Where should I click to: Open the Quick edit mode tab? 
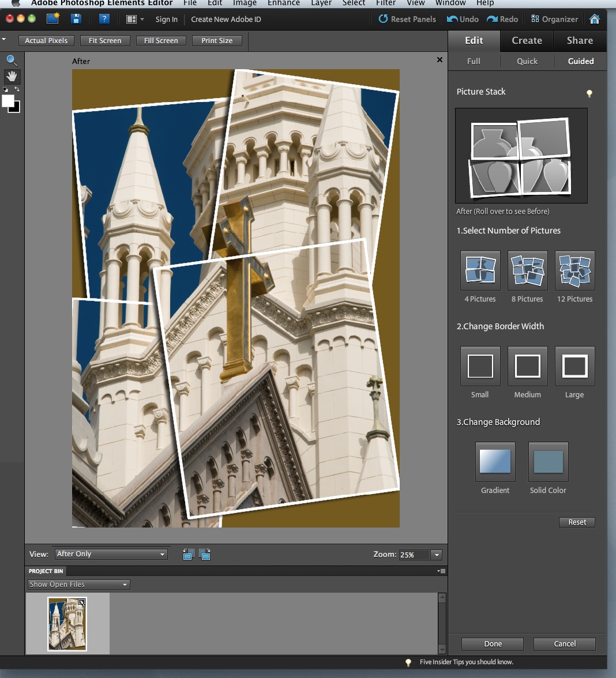(527, 61)
